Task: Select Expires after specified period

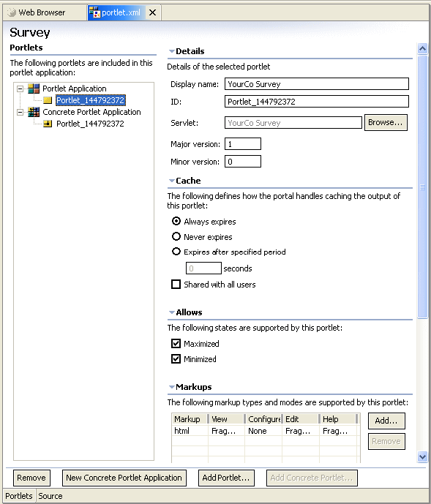Action: click(176, 252)
